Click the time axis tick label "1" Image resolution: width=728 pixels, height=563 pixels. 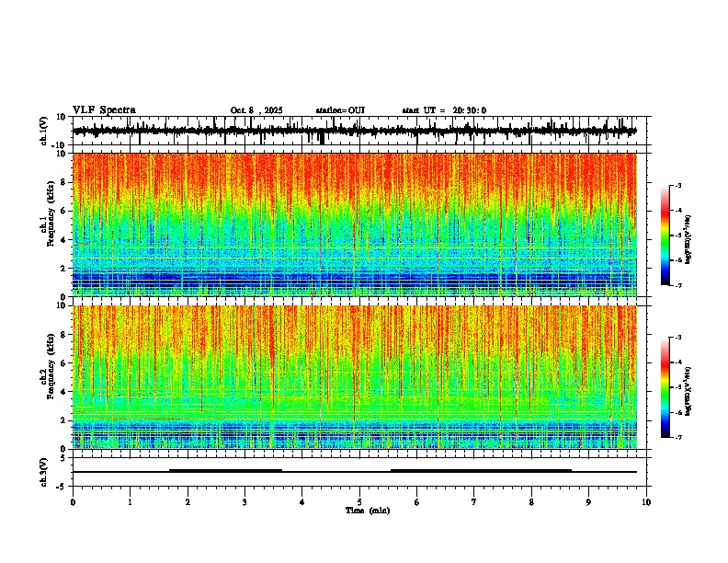coord(130,502)
